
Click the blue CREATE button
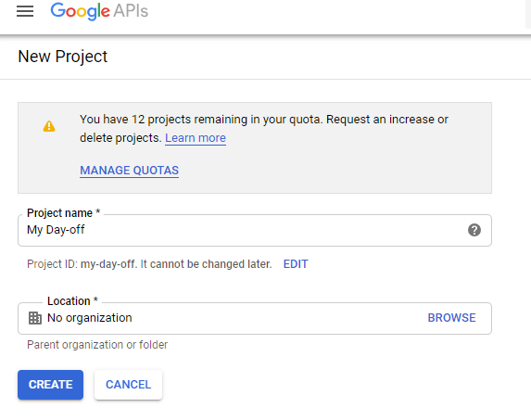coord(50,385)
